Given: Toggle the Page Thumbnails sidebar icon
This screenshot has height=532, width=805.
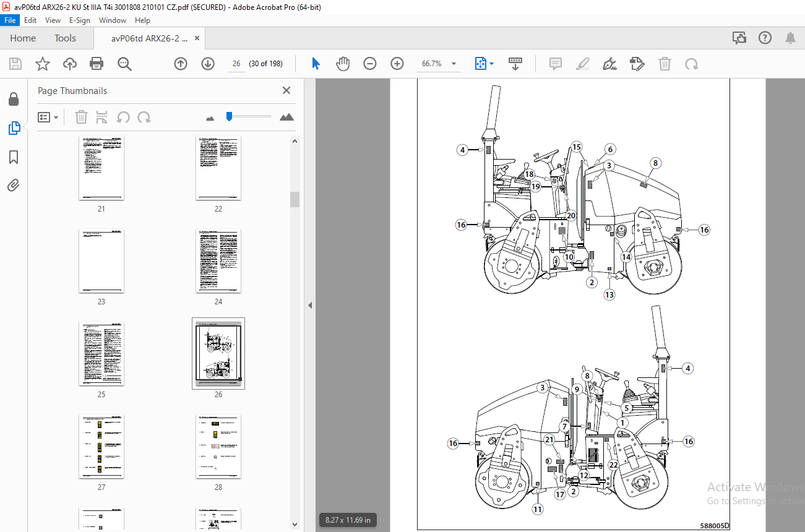Looking at the screenshot, I should [x=14, y=128].
